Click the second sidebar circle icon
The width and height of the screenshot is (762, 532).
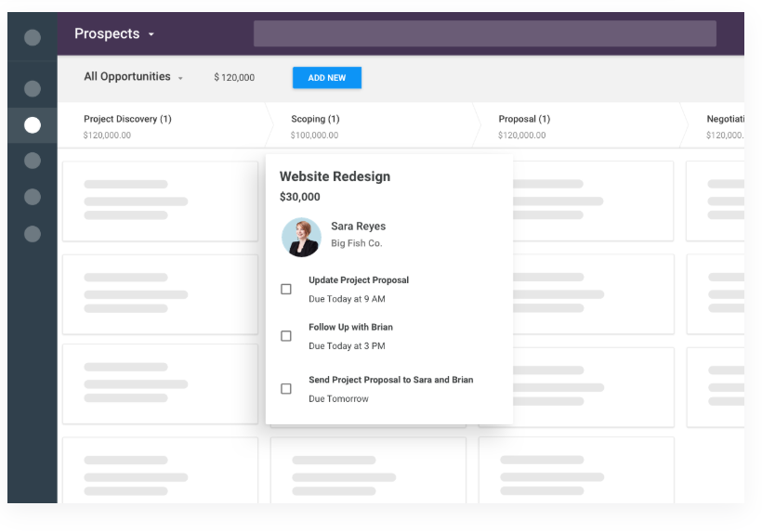[33, 89]
